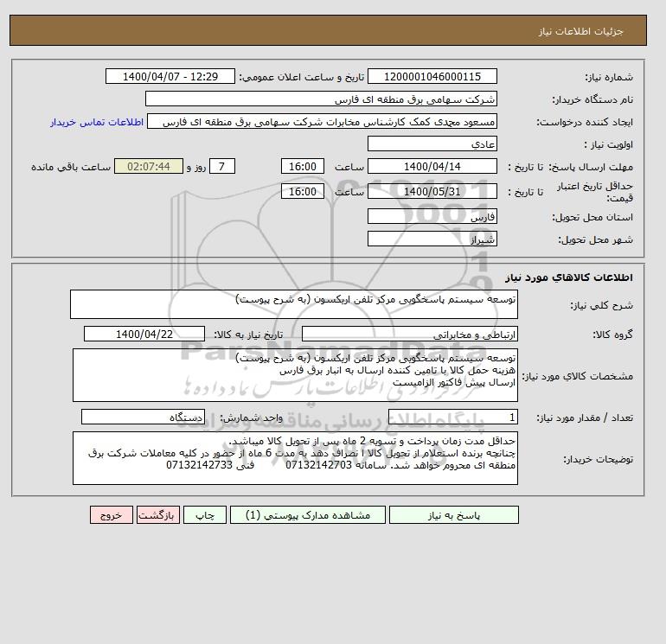The width and height of the screenshot is (666, 644).
Task: Click the تاریخ نیاز به کالا label
Action: tap(248, 335)
